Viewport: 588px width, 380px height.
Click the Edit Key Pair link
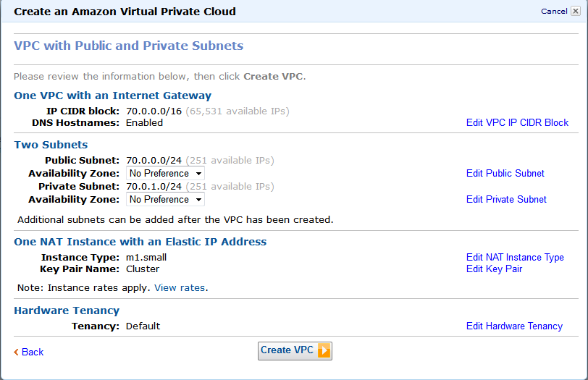click(495, 269)
